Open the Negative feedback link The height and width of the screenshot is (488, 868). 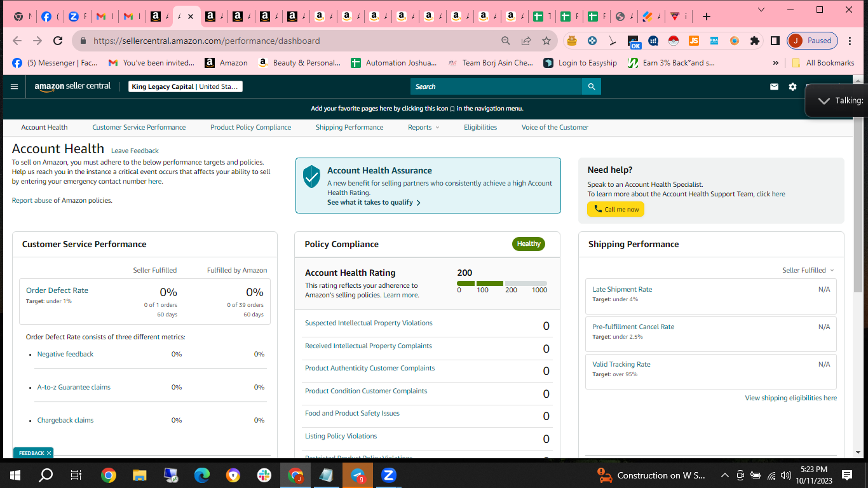click(65, 354)
